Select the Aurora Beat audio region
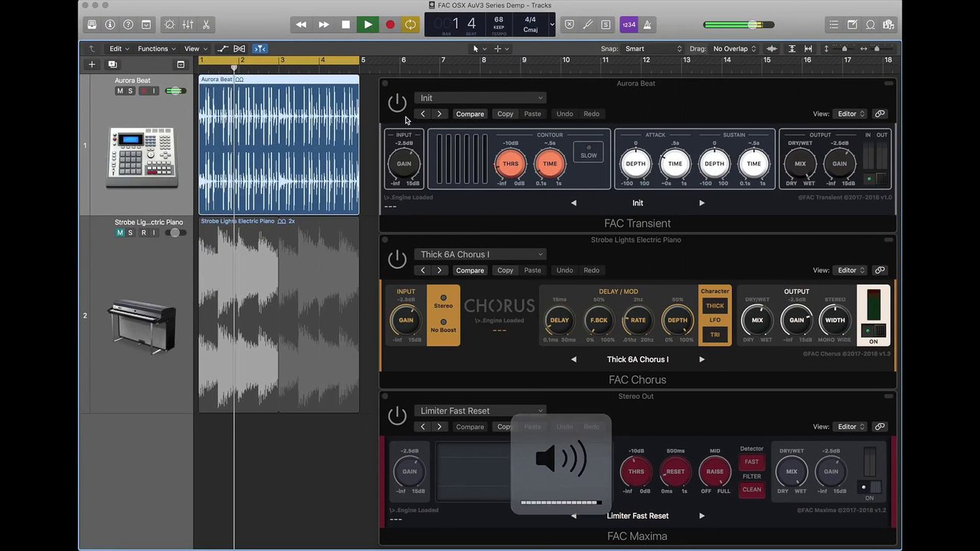 (279, 145)
